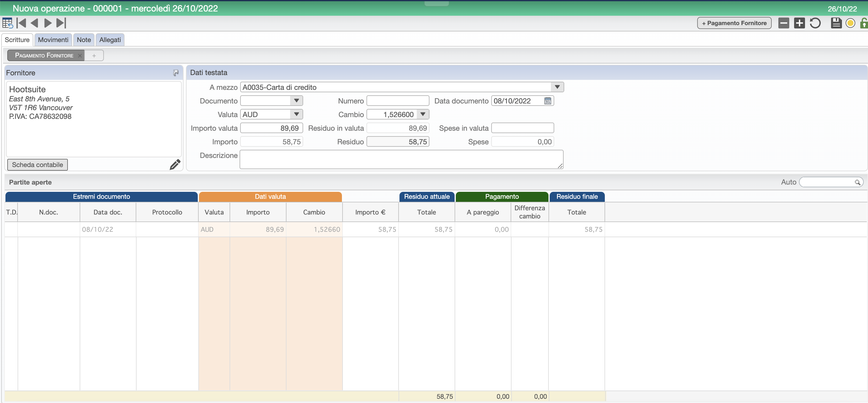Click the Importo field showing 58,75

coord(271,142)
